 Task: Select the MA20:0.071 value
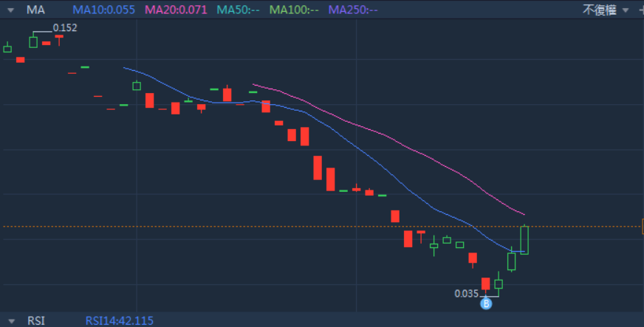(177, 10)
